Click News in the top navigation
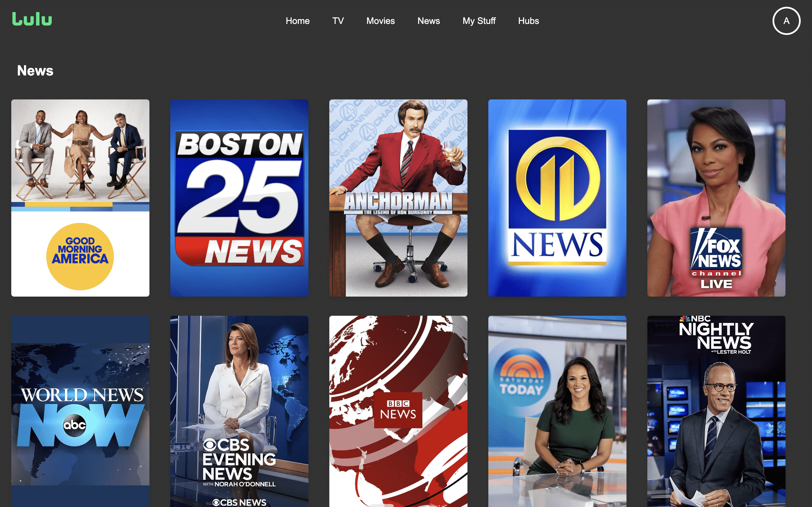The height and width of the screenshot is (507, 812). pos(428,21)
